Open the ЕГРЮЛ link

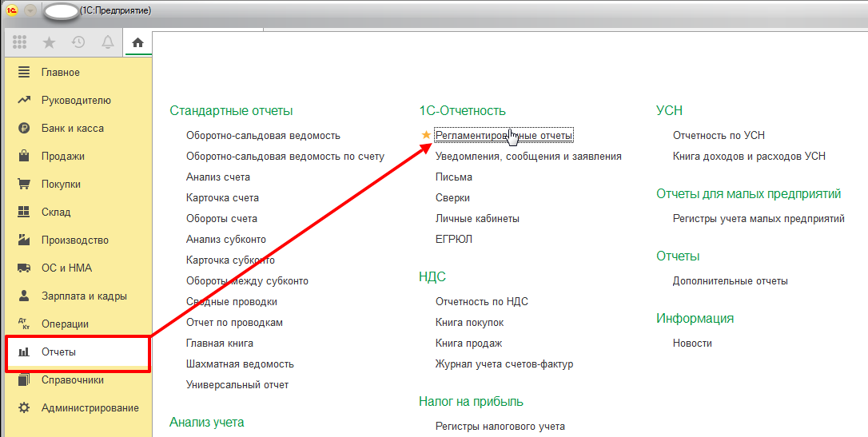coord(454,240)
